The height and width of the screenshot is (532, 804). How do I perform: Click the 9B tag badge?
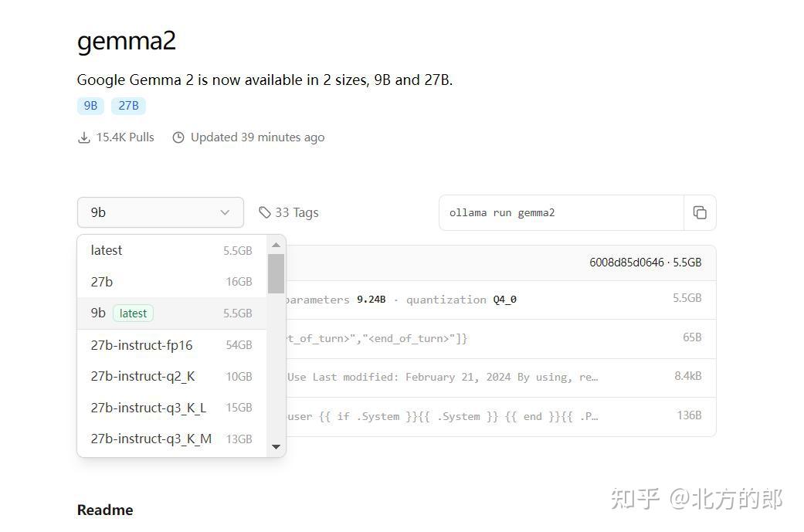pyautogui.click(x=90, y=105)
